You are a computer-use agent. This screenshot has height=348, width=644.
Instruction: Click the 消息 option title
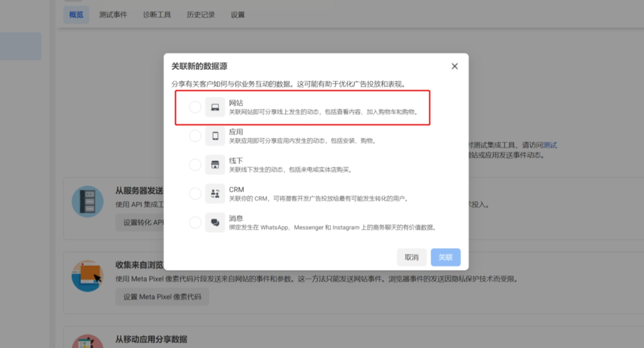click(x=236, y=219)
